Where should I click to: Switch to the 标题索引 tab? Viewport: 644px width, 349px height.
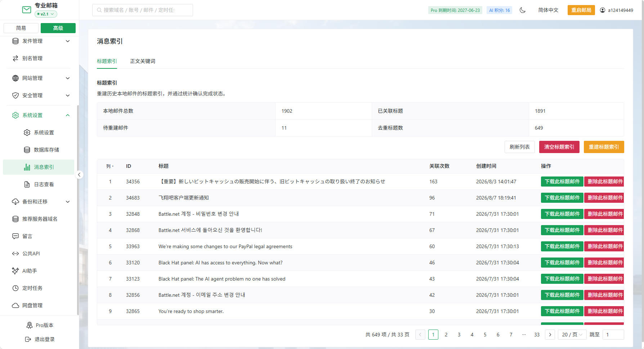pyautogui.click(x=107, y=61)
